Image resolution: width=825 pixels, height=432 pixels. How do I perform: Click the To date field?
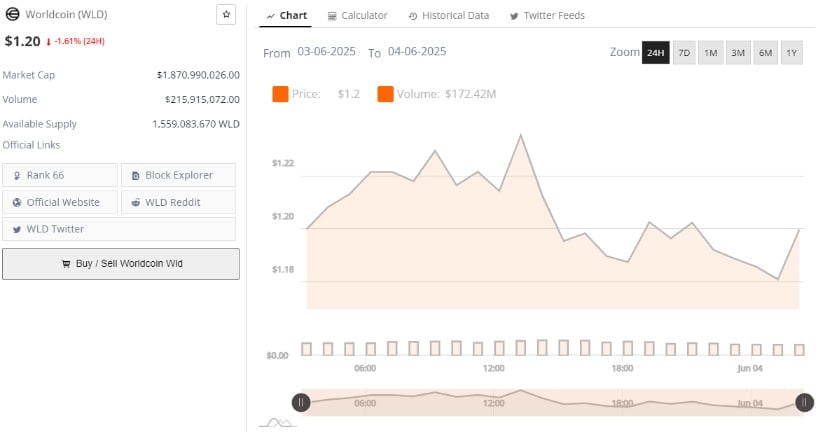(417, 52)
